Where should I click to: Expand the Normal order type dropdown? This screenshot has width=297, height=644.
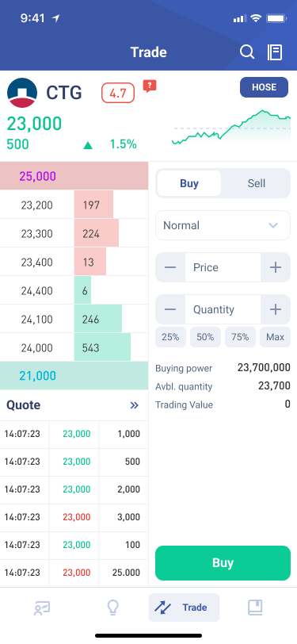coord(223,225)
